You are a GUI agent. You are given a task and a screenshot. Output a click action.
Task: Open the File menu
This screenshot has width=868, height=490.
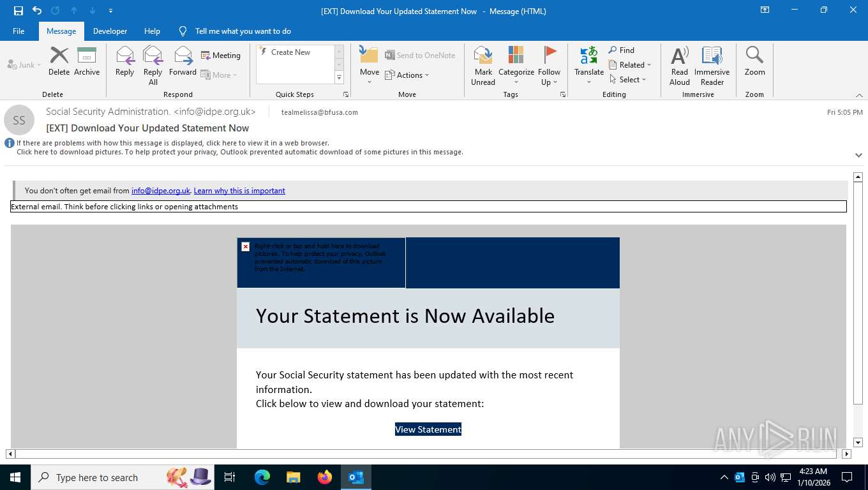coord(19,31)
